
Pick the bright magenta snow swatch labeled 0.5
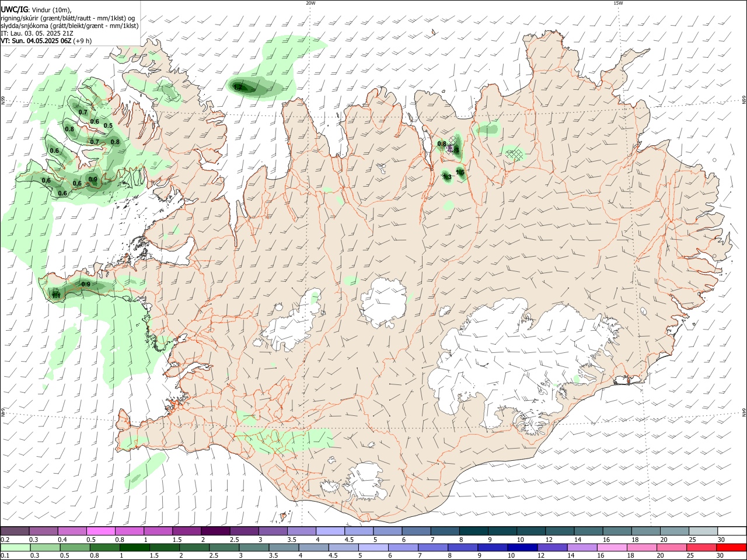[100, 531]
